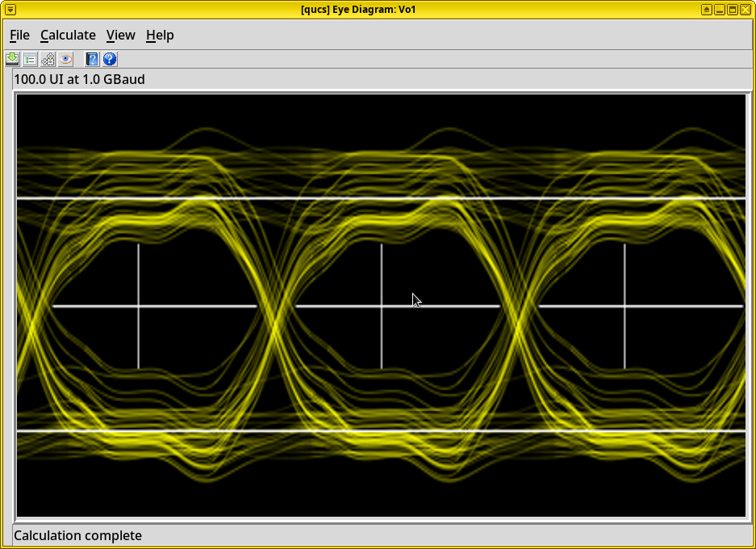Click the gears calculate toolbar icon
This screenshot has width=756, height=549.
(48, 59)
